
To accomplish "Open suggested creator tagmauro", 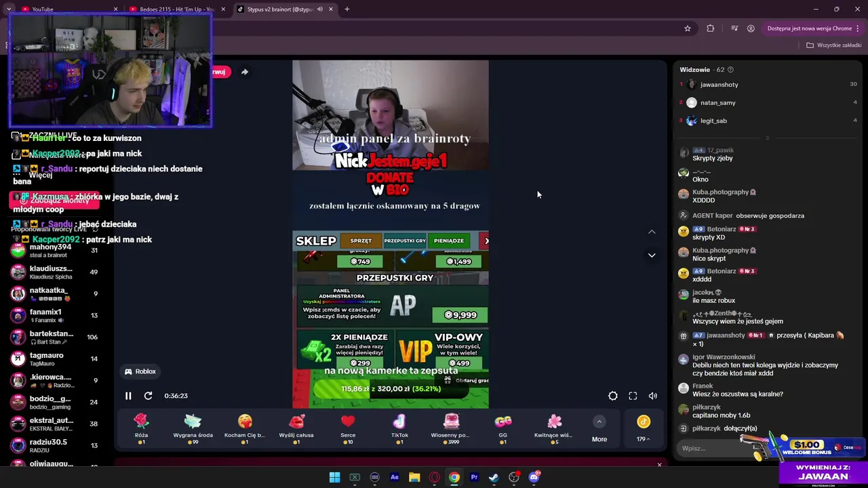I will pyautogui.click(x=56, y=359).
